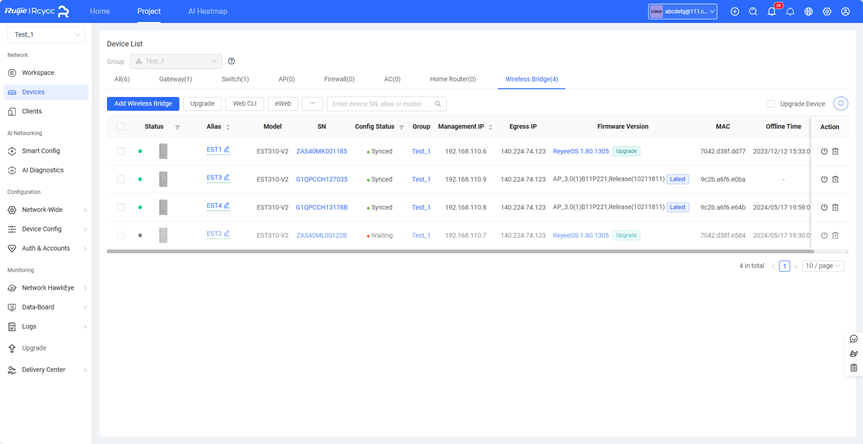Image resolution: width=863 pixels, height=444 pixels.
Task: Edit alias pencil icon for EST2
Action: coord(227,233)
